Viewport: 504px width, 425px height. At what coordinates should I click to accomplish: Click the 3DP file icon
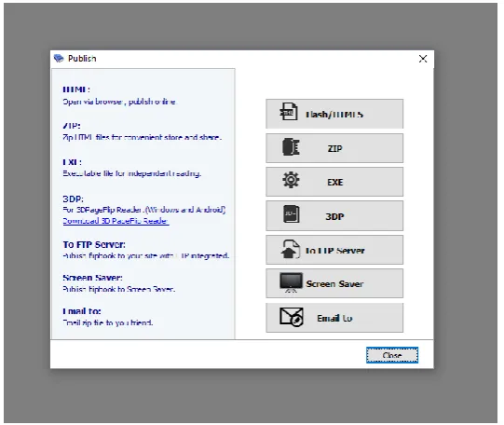click(x=292, y=214)
